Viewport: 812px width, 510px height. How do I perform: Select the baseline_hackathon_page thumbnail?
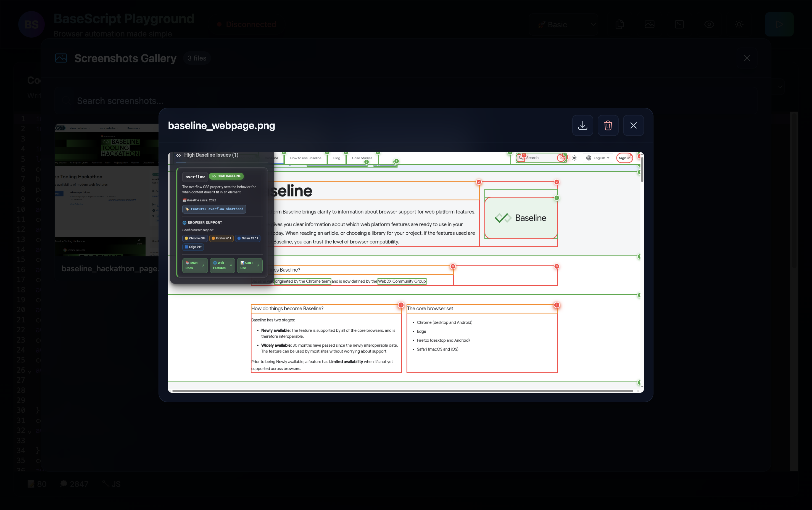[107, 190]
